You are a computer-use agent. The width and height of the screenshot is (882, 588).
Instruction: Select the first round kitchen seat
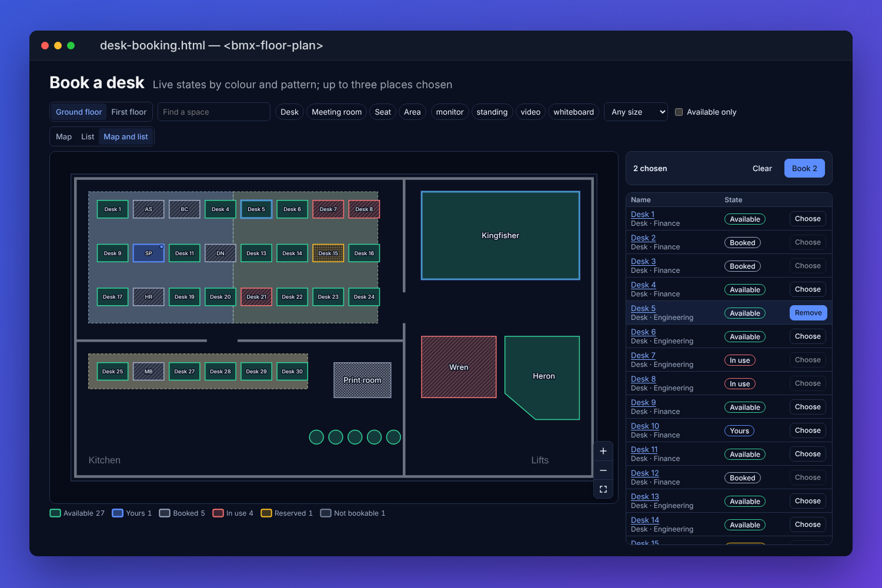coord(316,437)
